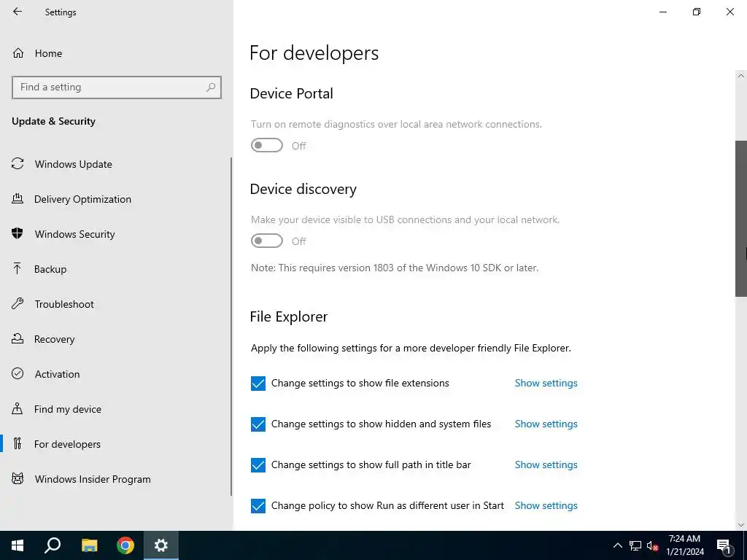Click the Windows Insider Program cat icon
Screen dimensions: 747x560
18,478
